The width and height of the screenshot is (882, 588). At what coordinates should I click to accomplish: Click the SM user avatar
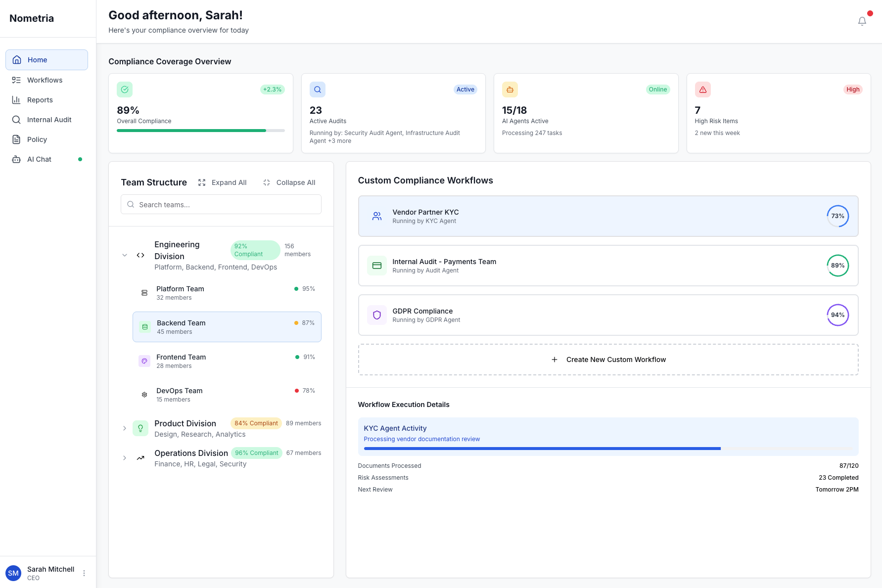click(13, 573)
